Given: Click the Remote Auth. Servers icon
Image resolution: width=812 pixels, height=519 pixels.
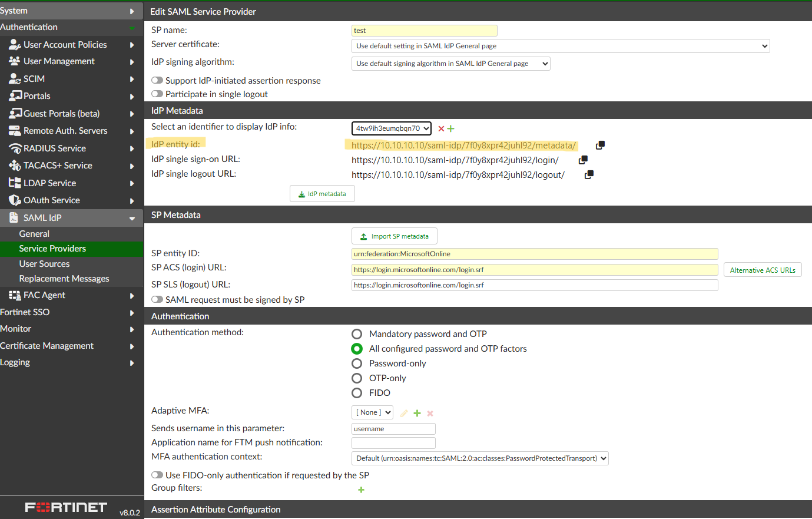Looking at the screenshot, I should (x=15, y=131).
